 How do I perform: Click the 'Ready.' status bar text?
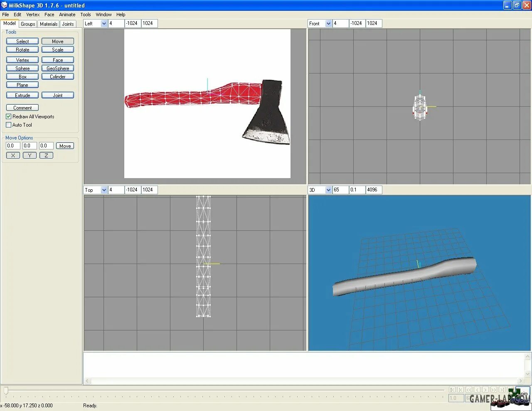click(90, 406)
